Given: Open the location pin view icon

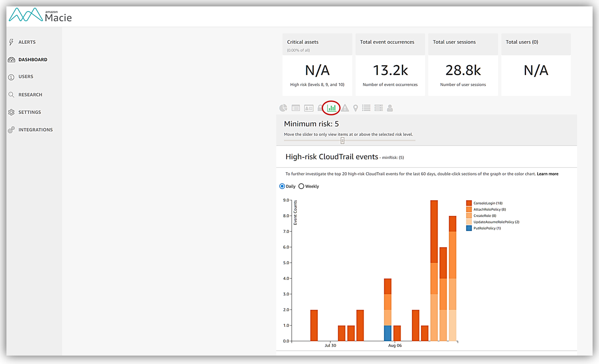Looking at the screenshot, I should pos(355,108).
